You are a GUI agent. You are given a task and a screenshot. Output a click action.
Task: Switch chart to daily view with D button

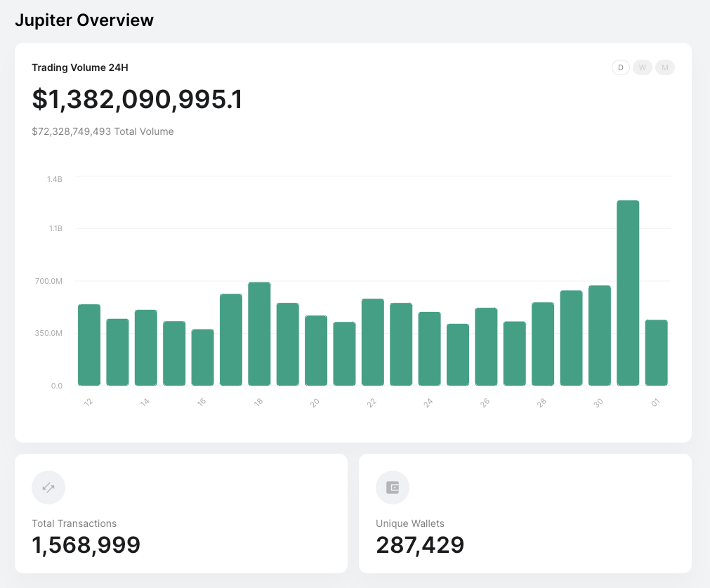pos(620,67)
